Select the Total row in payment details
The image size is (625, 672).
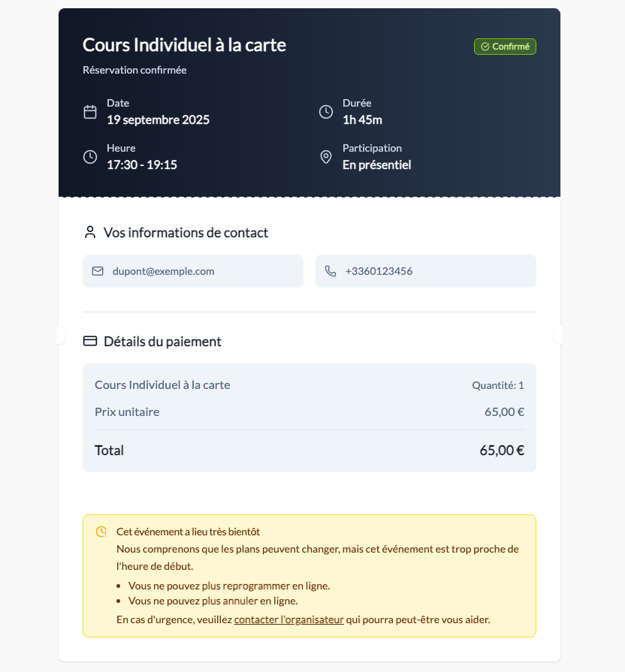click(308, 450)
